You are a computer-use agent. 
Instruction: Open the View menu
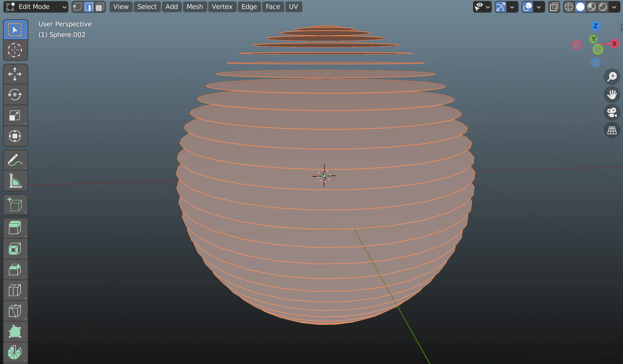point(121,7)
